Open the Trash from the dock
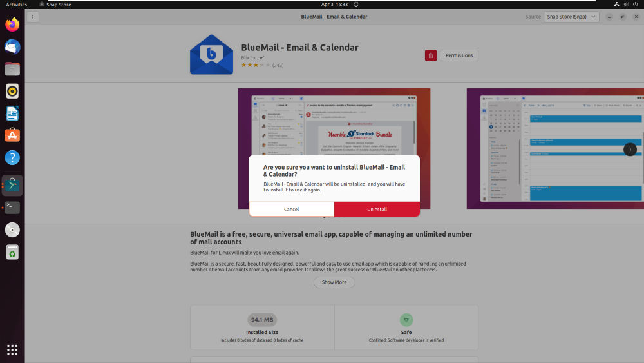The height and width of the screenshot is (363, 644). [12, 252]
